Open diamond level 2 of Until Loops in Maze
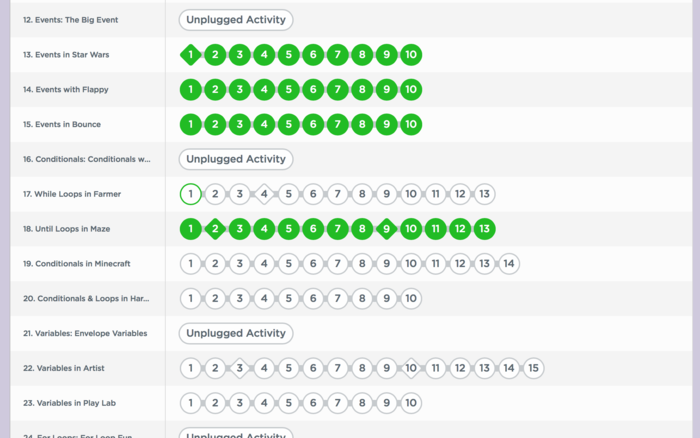 pyautogui.click(x=214, y=229)
